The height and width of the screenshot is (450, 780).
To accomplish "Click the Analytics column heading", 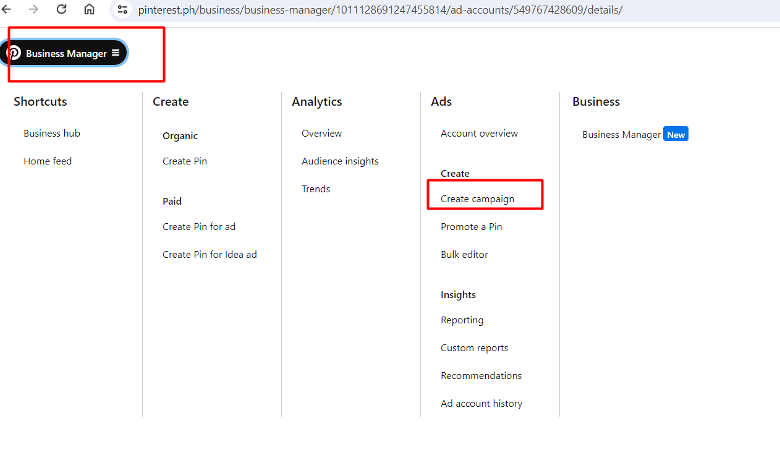I will tap(317, 102).
